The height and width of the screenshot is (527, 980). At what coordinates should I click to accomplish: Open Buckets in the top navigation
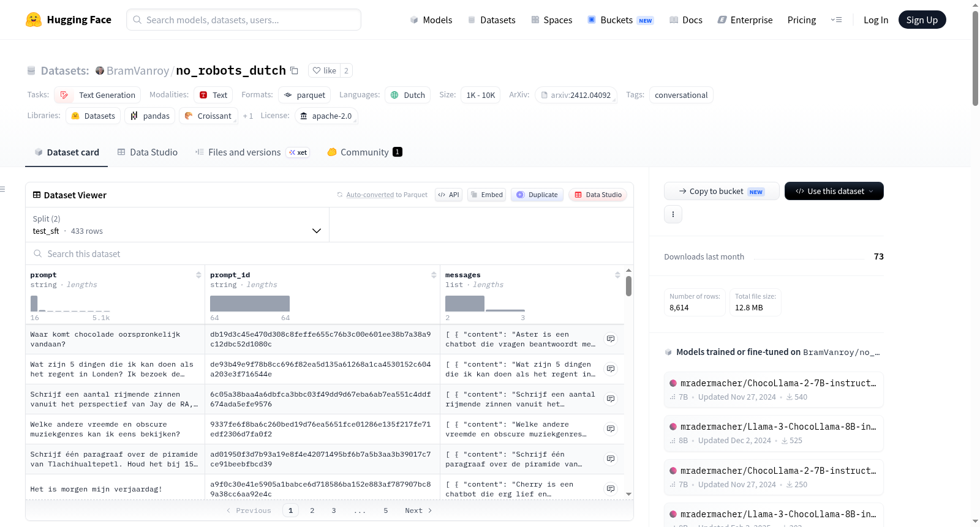[x=620, y=20]
